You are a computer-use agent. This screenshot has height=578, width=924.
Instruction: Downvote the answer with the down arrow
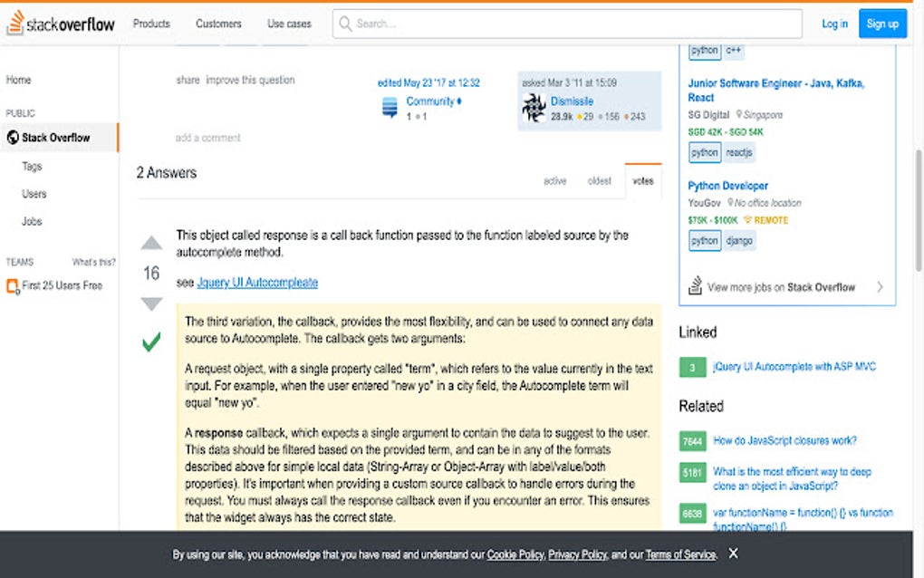tap(151, 304)
